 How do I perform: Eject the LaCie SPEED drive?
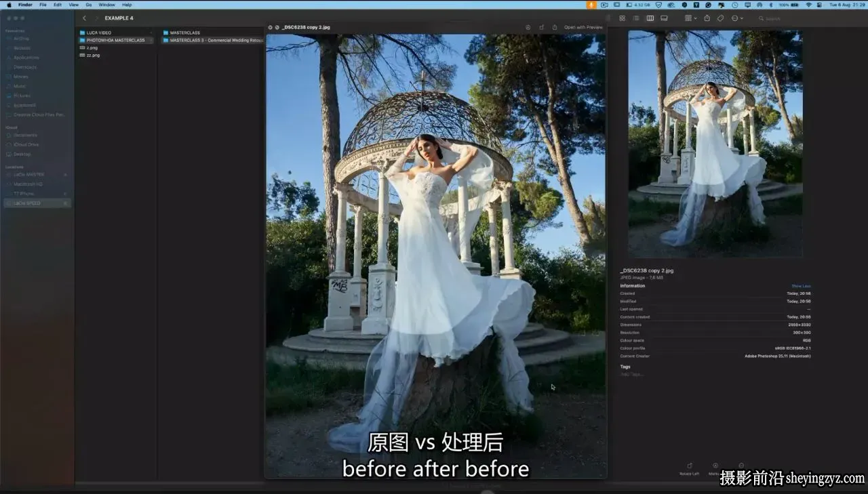[x=65, y=203]
